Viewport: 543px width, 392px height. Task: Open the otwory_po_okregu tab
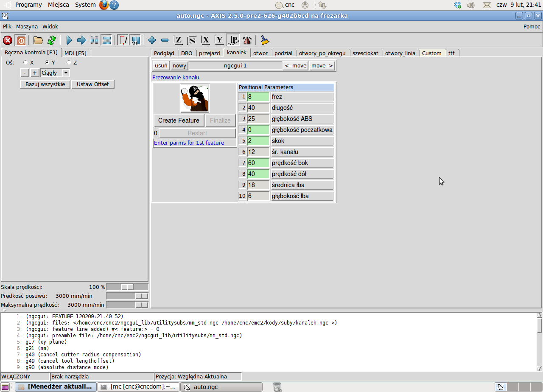[x=322, y=53]
